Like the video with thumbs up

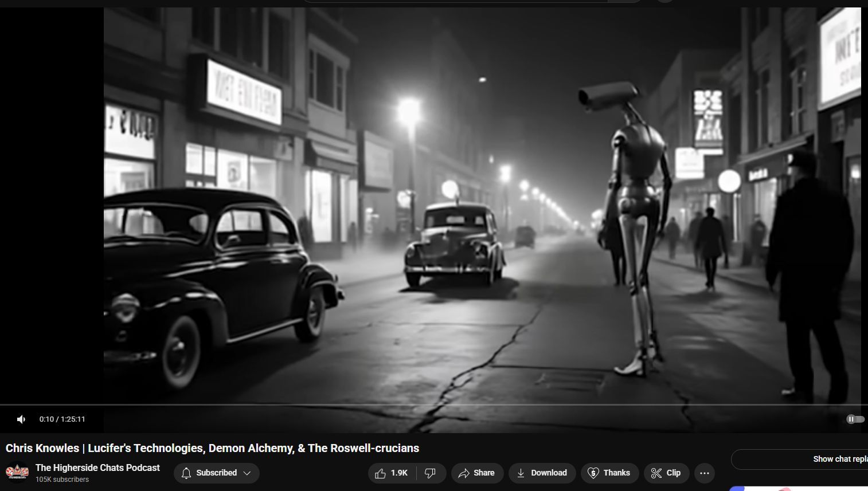pyautogui.click(x=381, y=473)
